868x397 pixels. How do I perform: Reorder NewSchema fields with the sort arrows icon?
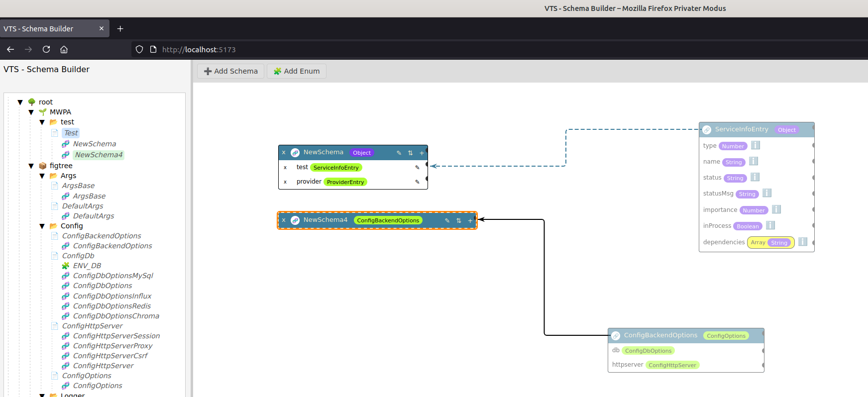point(410,153)
